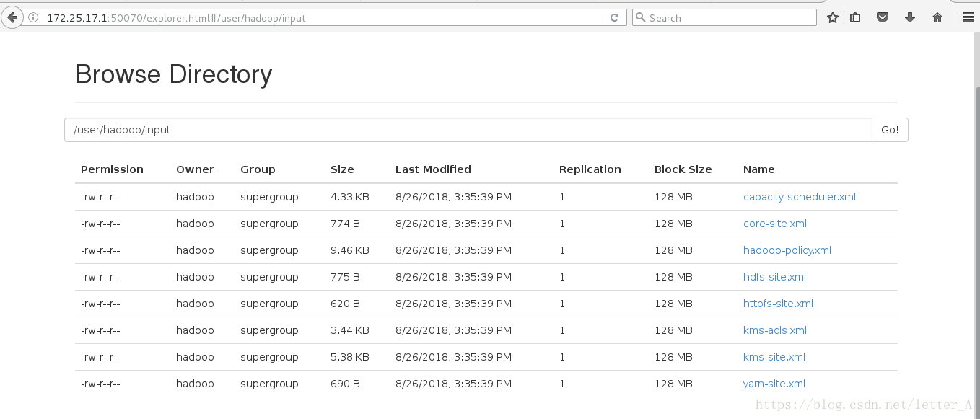
Task: Click the magnifier icon in the search box
Action: tap(639, 18)
